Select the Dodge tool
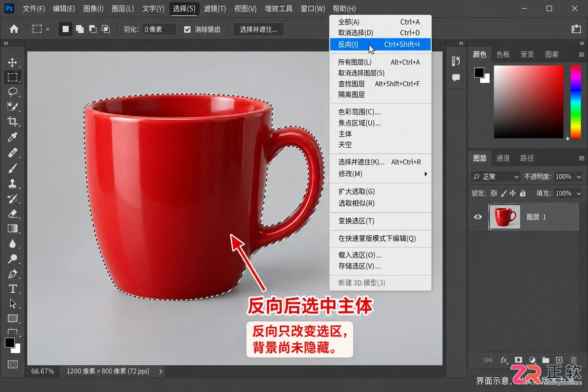The image size is (588, 392). (x=13, y=259)
